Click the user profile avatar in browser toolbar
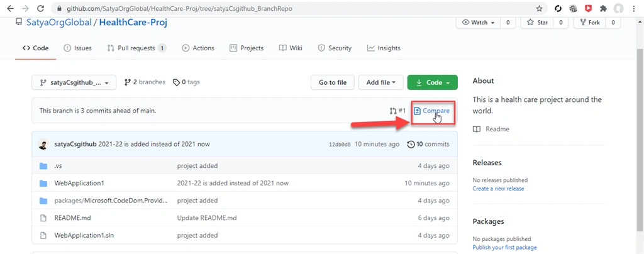Screen dimensions: 644x254 (x=619, y=9)
